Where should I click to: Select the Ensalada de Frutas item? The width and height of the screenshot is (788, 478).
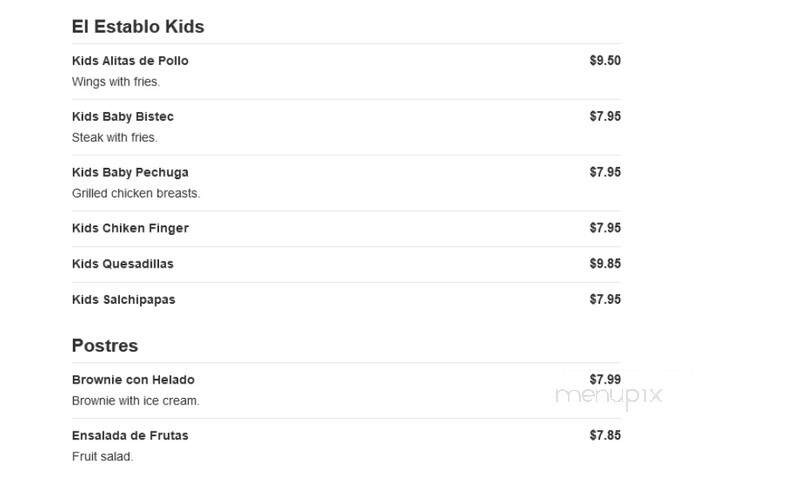point(130,436)
